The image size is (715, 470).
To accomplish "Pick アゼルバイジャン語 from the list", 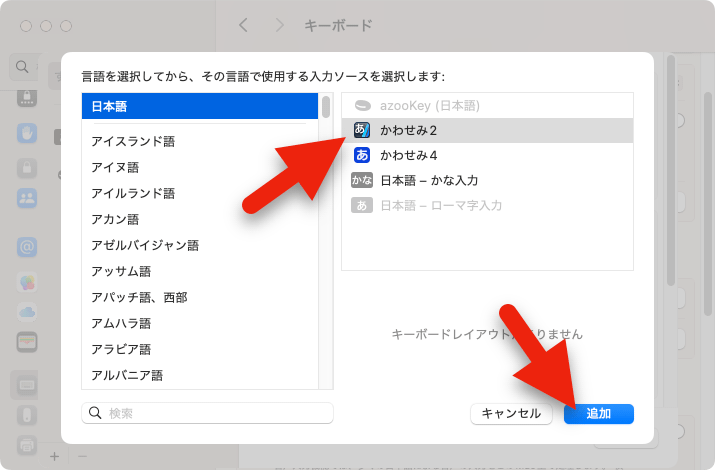I will pyautogui.click(x=200, y=245).
